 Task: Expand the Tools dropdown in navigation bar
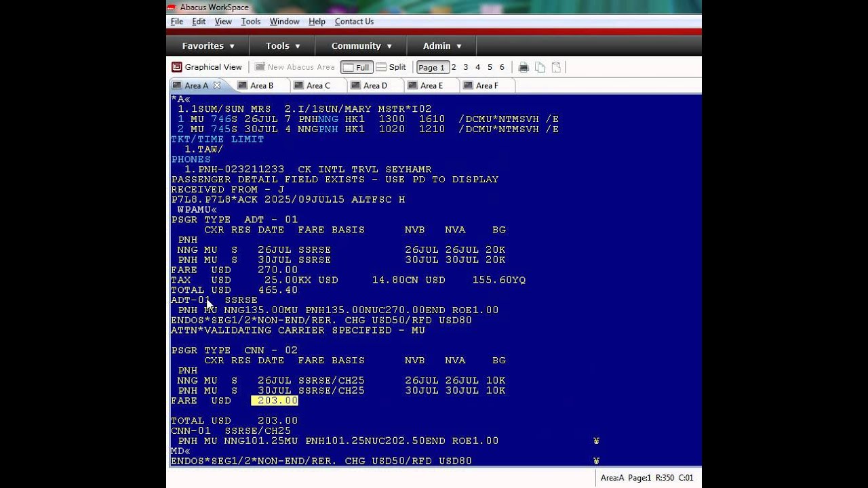(283, 46)
